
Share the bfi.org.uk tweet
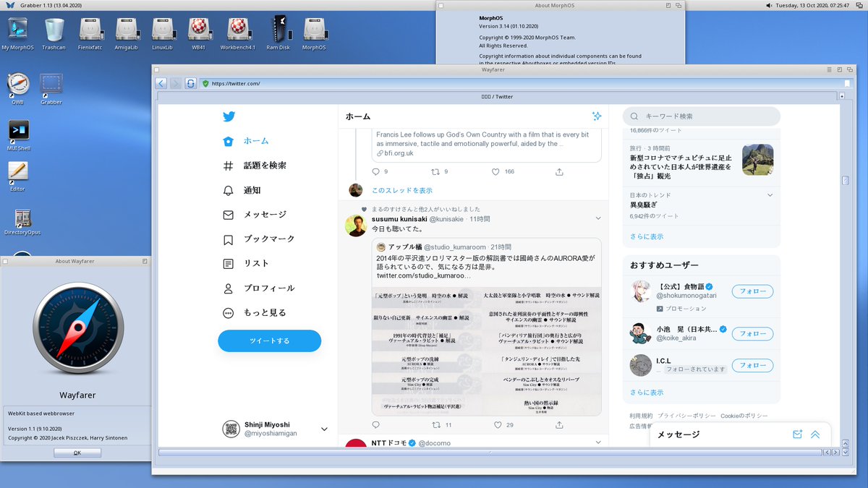559,172
